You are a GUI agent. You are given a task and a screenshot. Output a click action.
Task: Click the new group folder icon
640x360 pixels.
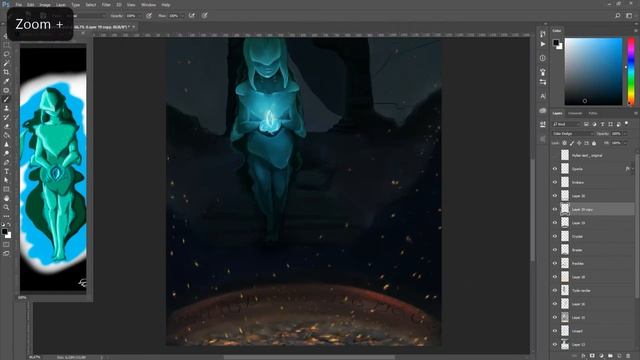coord(610,356)
